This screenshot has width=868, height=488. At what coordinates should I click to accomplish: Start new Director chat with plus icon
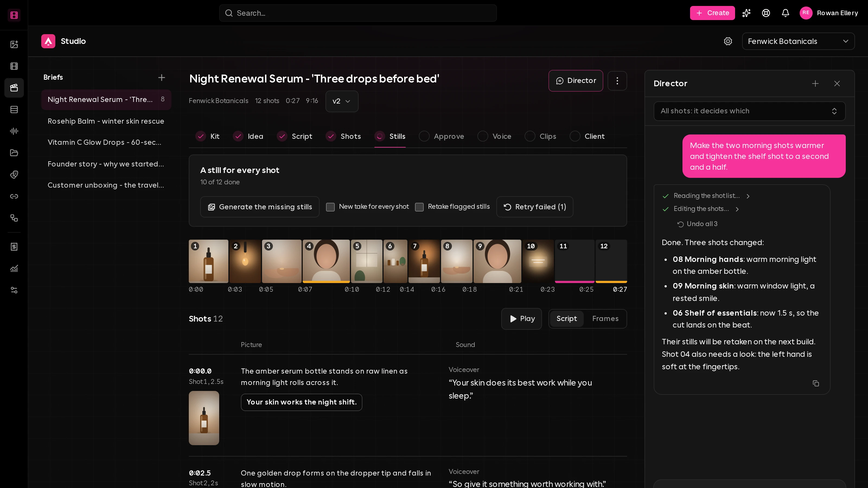(x=815, y=84)
